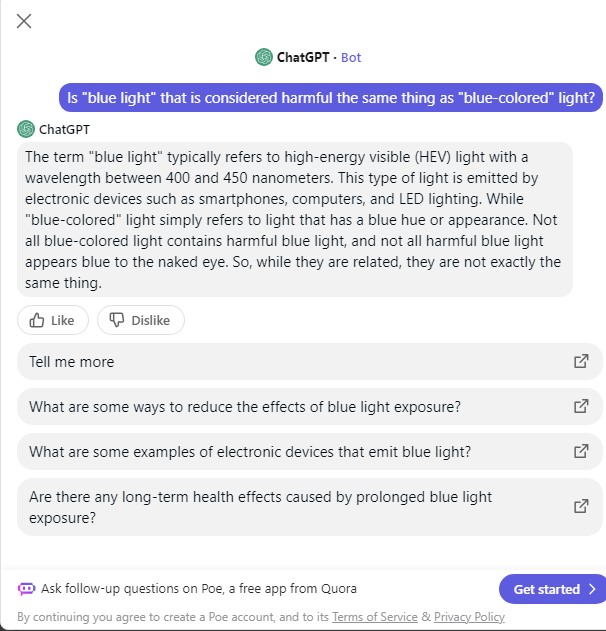Click the 'Bot' label in header
This screenshot has height=631, width=606.
[351, 57]
